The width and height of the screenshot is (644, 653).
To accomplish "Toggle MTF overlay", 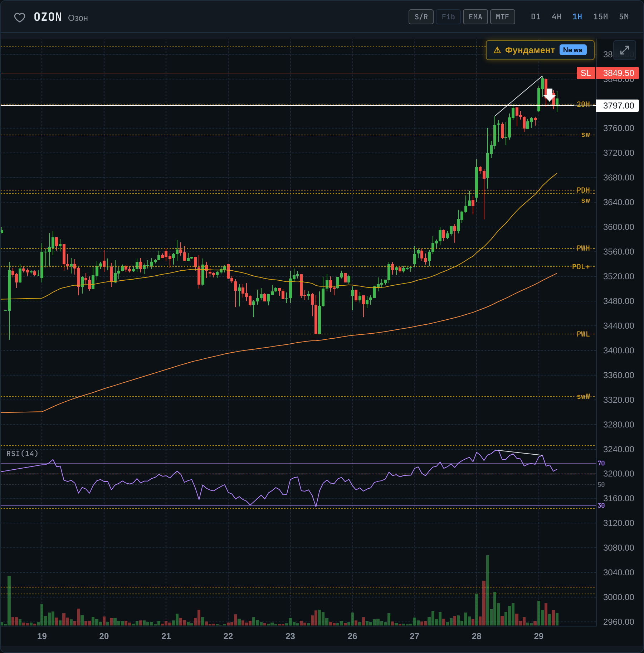I will click(x=502, y=17).
